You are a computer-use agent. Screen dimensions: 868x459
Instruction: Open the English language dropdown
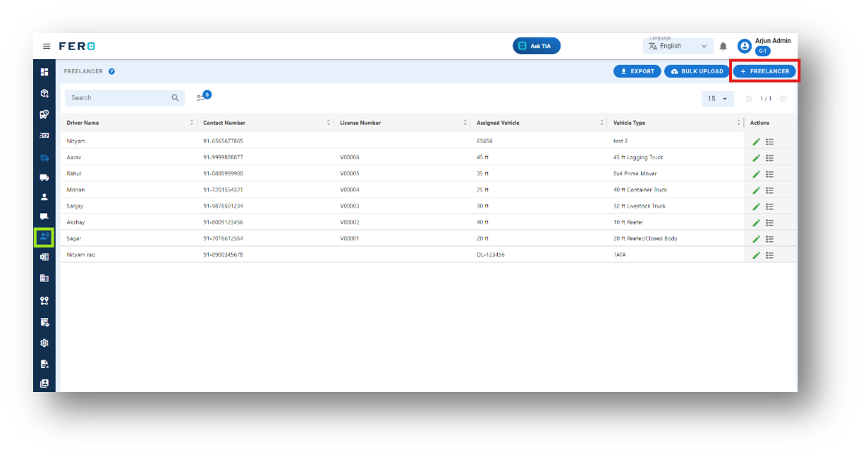678,46
